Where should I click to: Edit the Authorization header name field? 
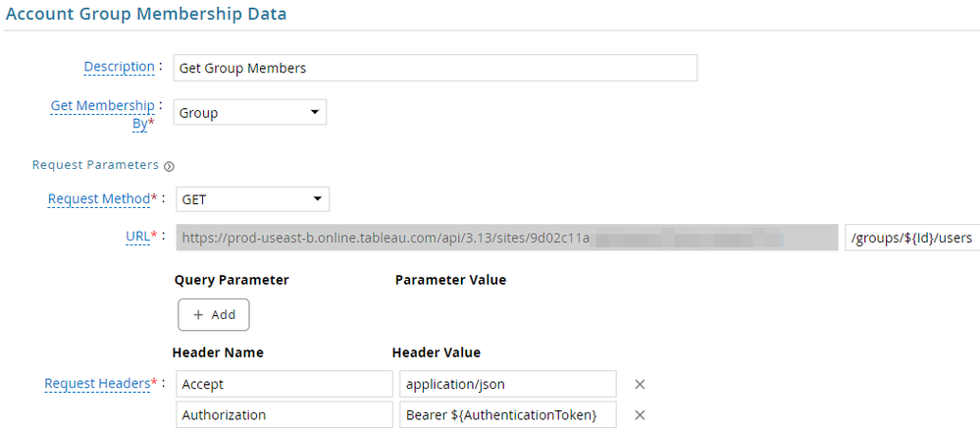pyautogui.click(x=284, y=414)
